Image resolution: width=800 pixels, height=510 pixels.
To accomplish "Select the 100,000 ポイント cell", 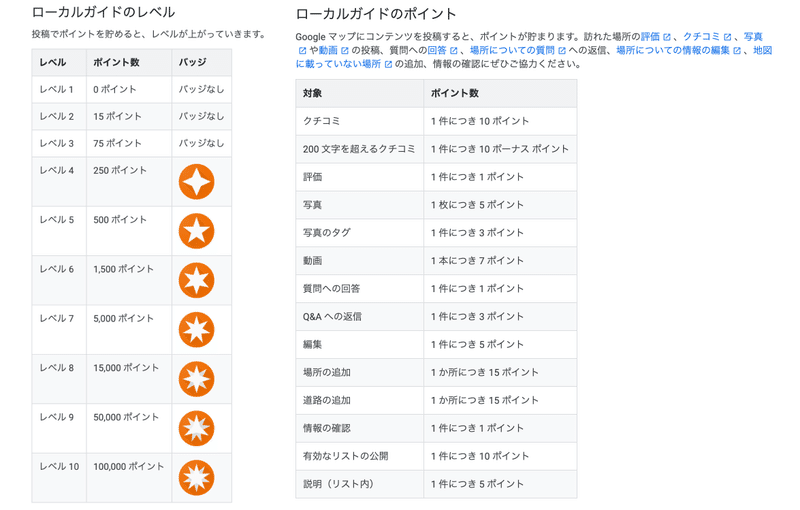I will 129,478.
